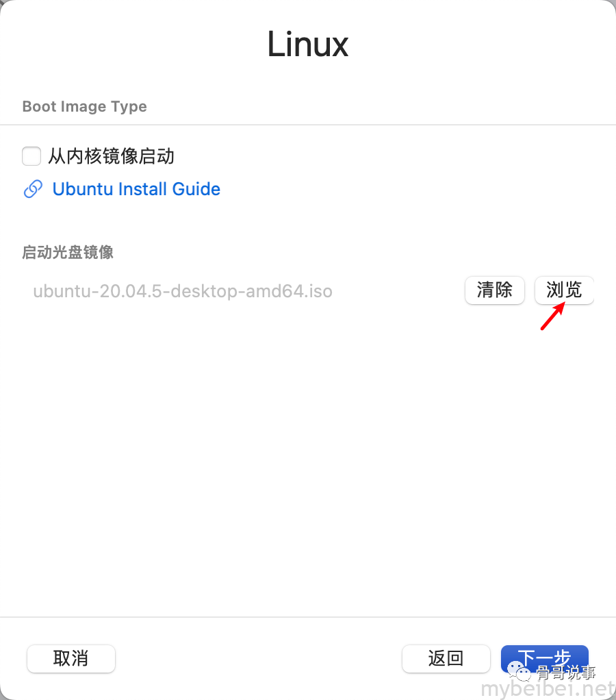Clear the ISO using the 清除 button

point(494,290)
